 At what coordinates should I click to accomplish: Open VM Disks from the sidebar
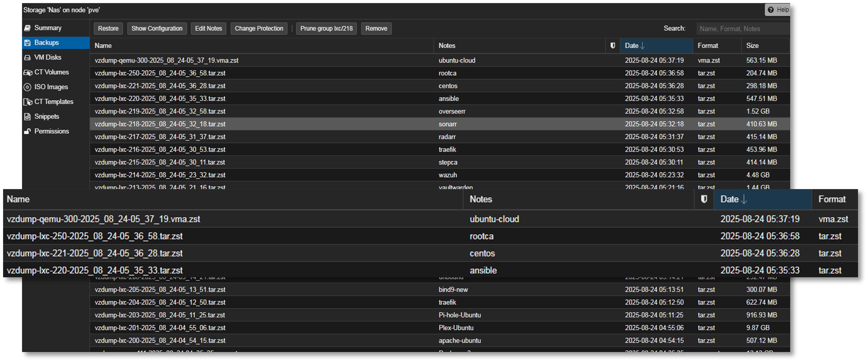click(48, 57)
